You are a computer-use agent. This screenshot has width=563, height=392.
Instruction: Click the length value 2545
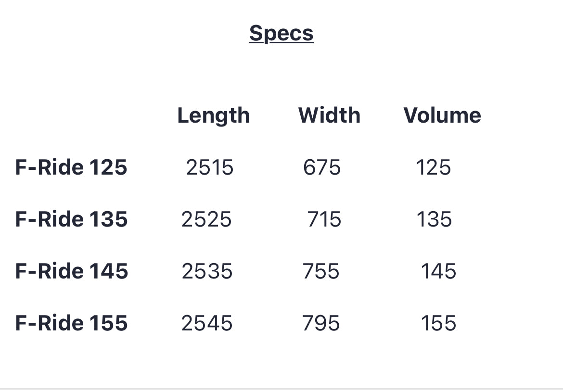click(x=207, y=323)
